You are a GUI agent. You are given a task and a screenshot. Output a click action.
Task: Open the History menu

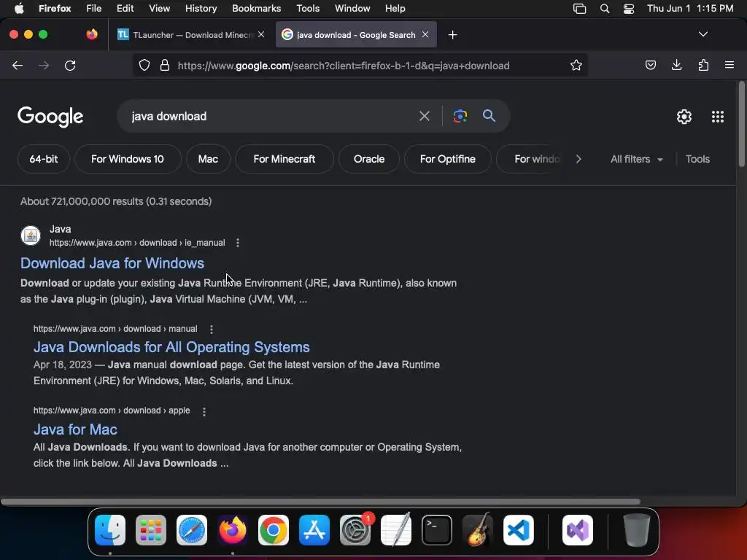201,9
